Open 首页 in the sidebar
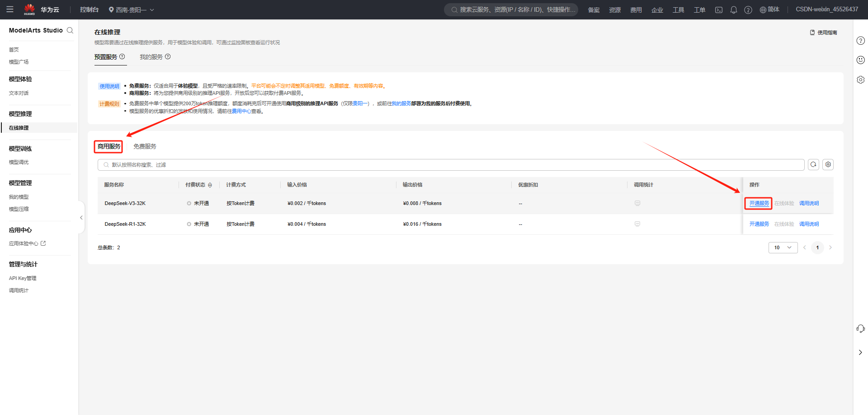 [14, 50]
